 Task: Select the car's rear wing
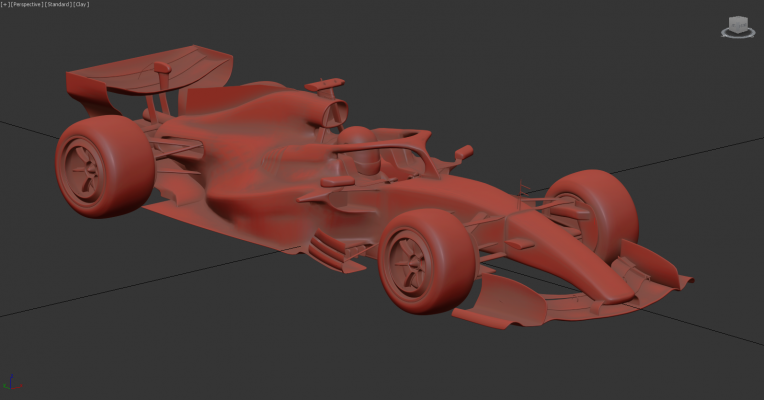point(150,68)
